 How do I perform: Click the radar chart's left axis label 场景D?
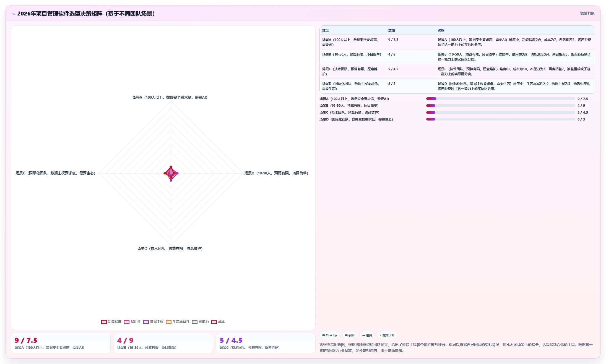pos(55,173)
